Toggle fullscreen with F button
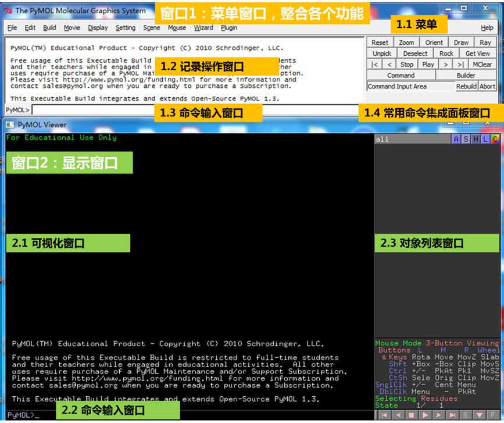 [492, 415]
